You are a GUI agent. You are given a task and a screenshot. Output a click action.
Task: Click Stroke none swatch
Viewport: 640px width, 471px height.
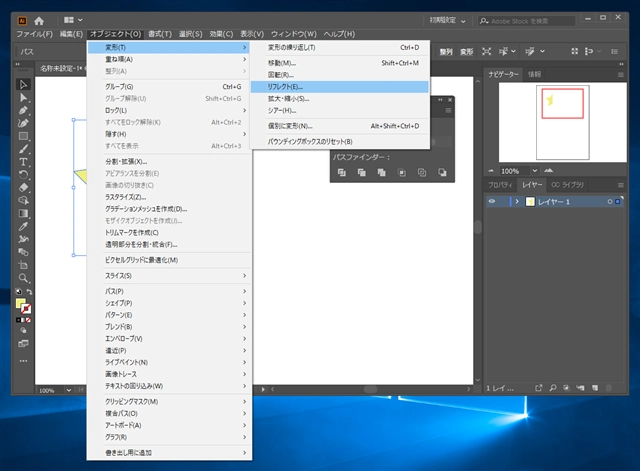26,309
